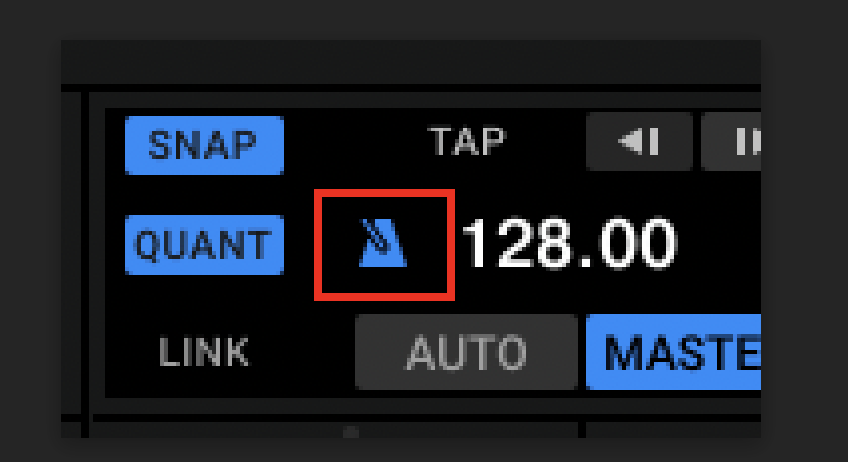Click the gray AUTO button

tap(466, 352)
